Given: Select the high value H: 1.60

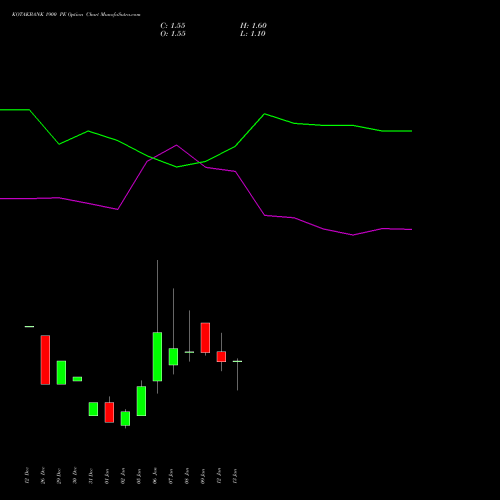Looking at the screenshot, I should [x=253, y=26].
